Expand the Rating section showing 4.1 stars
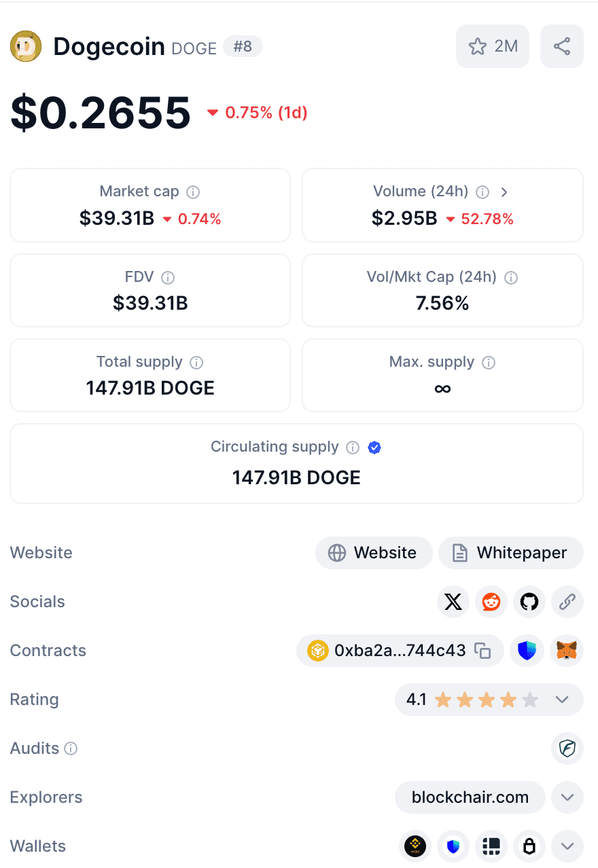Viewport: 598px width, 868px height. [x=562, y=699]
